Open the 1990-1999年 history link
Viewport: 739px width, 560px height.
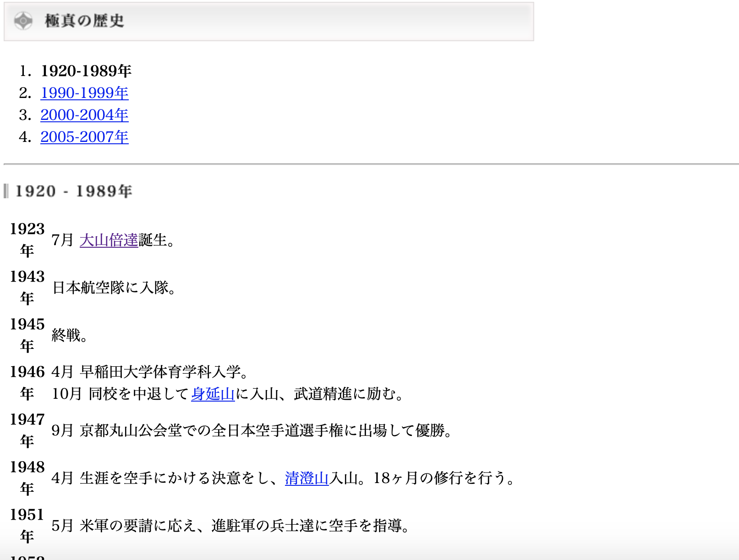[84, 93]
